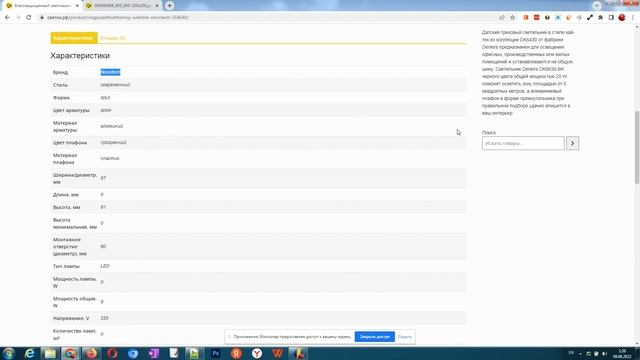The image size is (640, 360).
Task: Click the 'алюминий' material value
Action: point(111,126)
